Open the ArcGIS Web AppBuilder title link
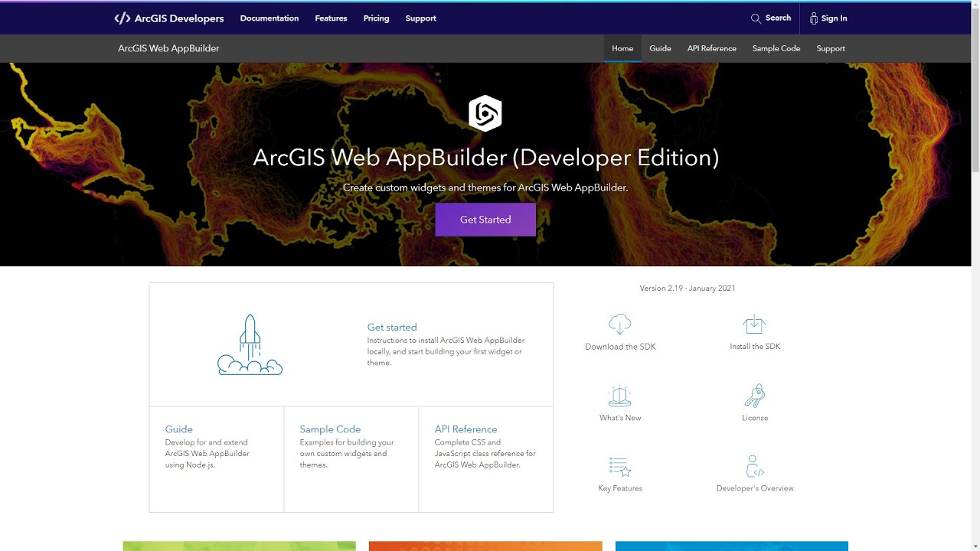 point(168,48)
